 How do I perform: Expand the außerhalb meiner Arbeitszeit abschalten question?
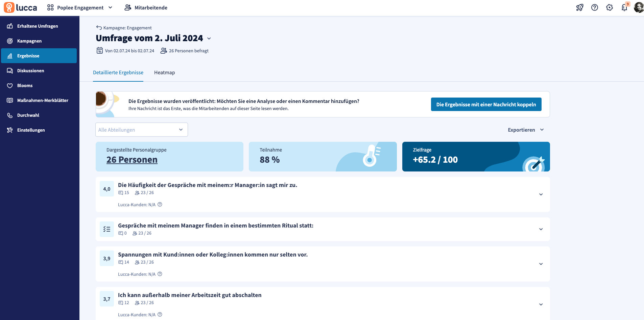click(541, 304)
